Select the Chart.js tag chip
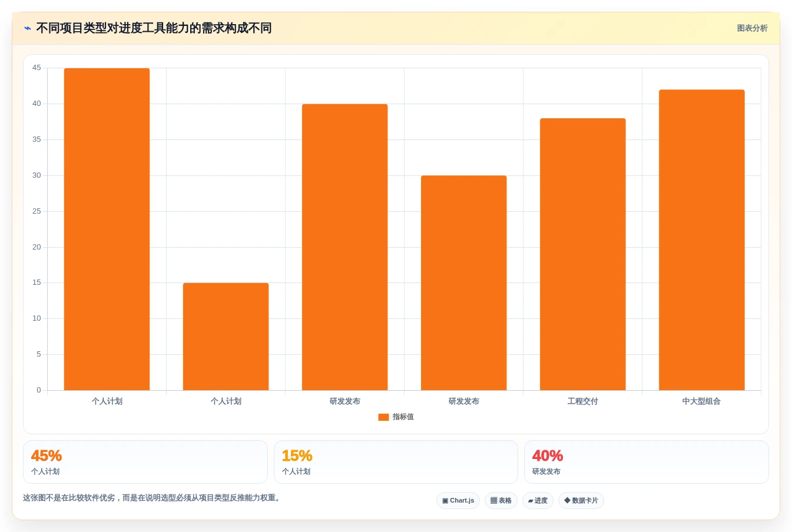This screenshot has height=532, width=792. pyautogui.click(x=458, y=501)
